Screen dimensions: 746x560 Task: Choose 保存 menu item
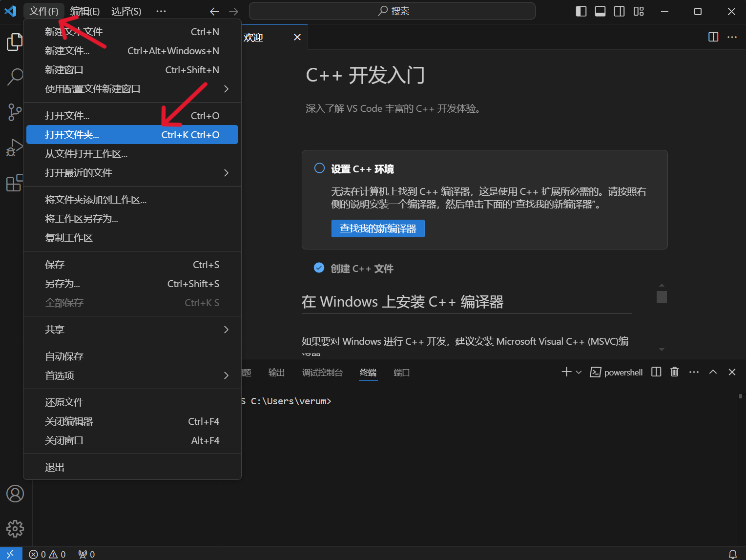(132, 265)
